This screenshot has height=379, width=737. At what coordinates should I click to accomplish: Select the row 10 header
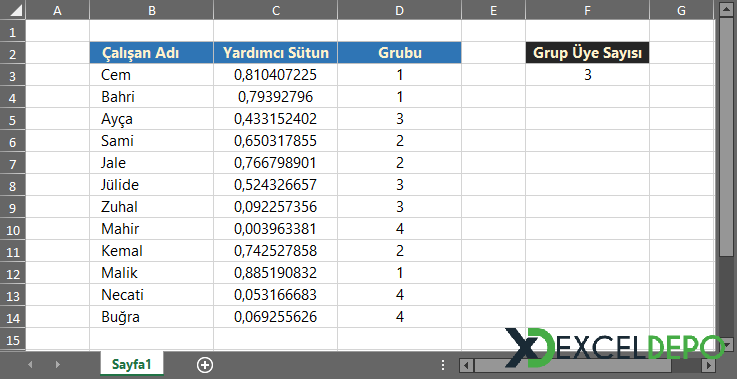pyautogui.click(x=13, y=229)
